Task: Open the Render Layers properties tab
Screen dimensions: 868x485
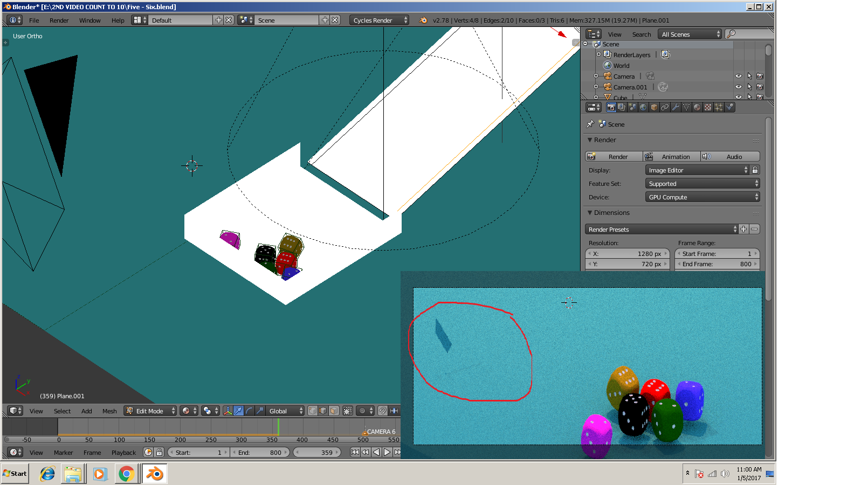Action: pyautogui.click(x=622, y=107)
